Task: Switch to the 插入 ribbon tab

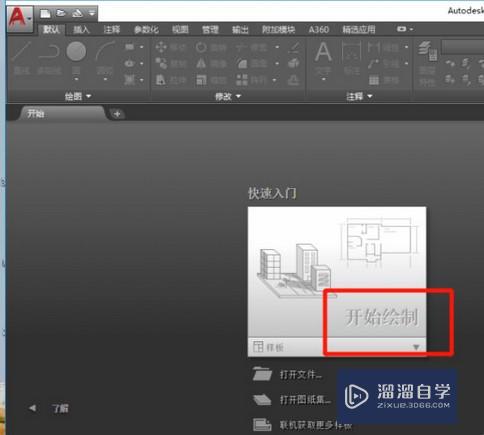Action: click(81, 30)
